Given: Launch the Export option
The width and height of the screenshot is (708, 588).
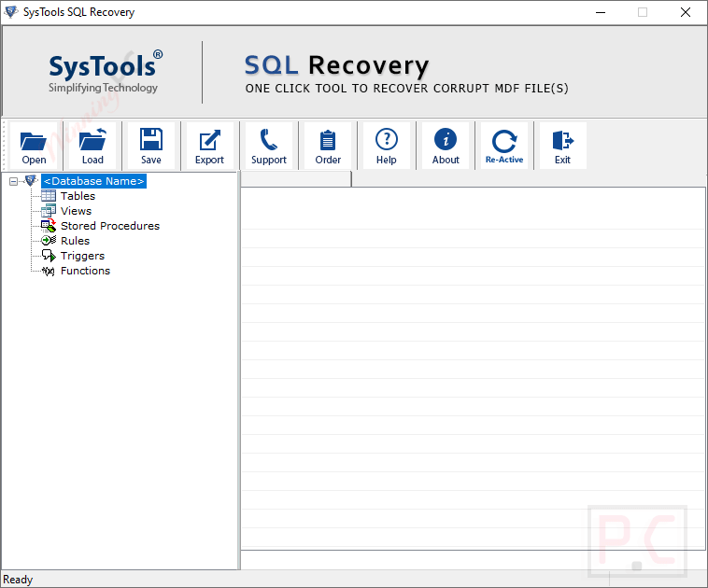Looking at the screenshot, I should tap(209, 146).
